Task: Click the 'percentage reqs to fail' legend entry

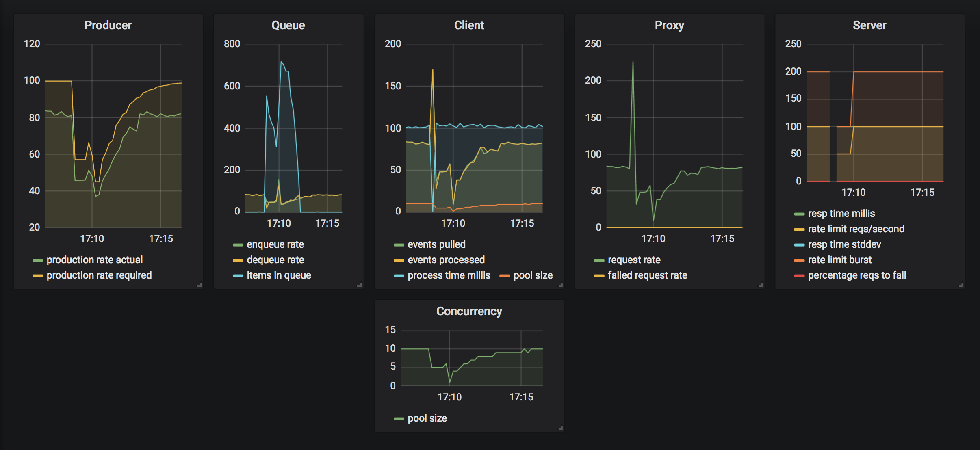Action: point(850,275)
